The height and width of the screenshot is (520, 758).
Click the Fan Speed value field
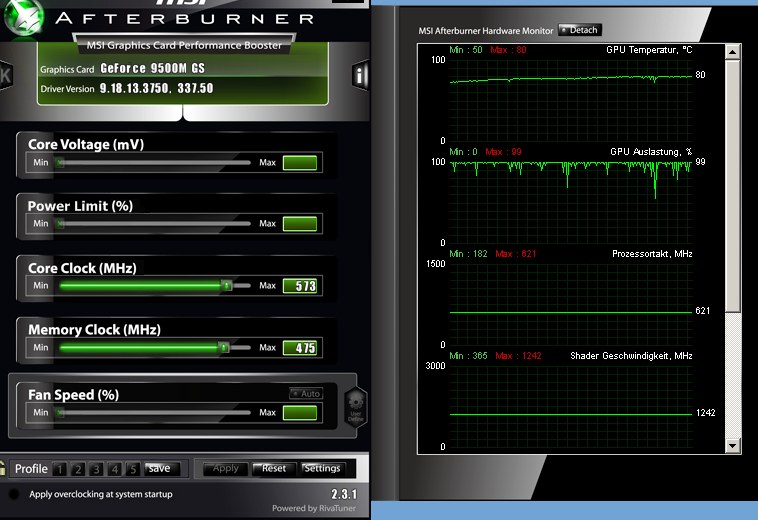click(300, 413)
